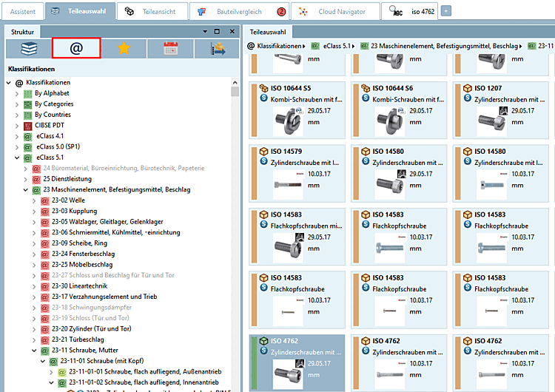Open the Classifications @ panel icon
Image resolution: width=555 pixels, height=392 pixels.
75,48
